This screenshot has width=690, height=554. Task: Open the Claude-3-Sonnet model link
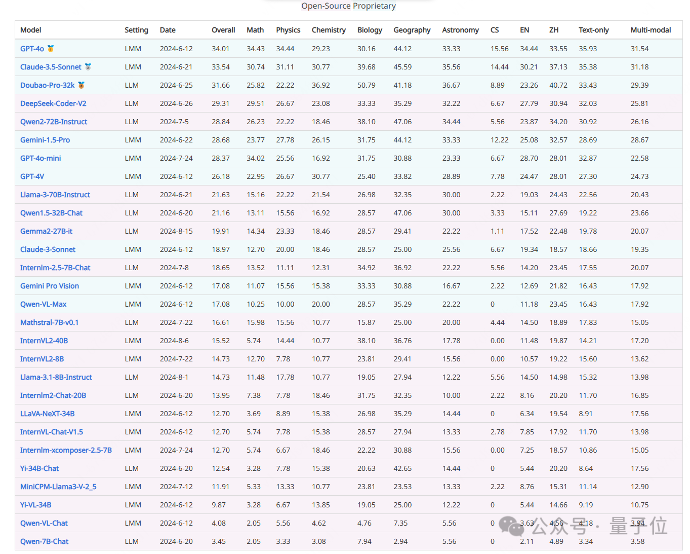[x=48, y=249]
